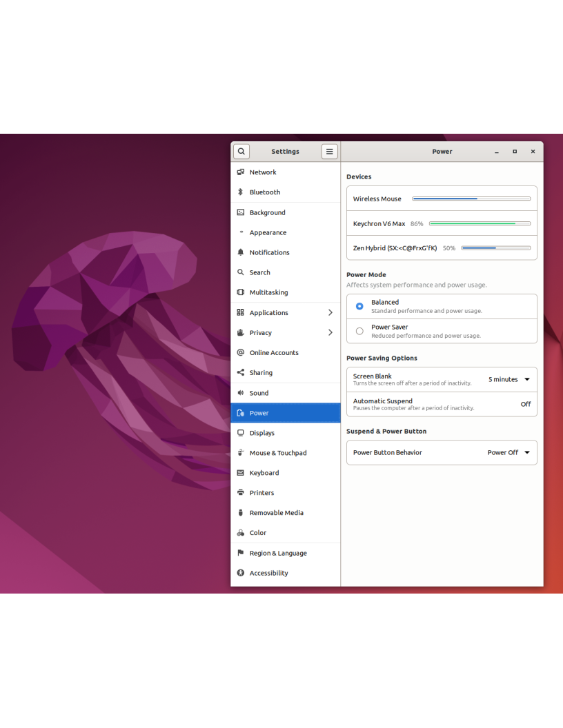
Task: Click the Bluetooth symbol icon
Action: (241, 192)
